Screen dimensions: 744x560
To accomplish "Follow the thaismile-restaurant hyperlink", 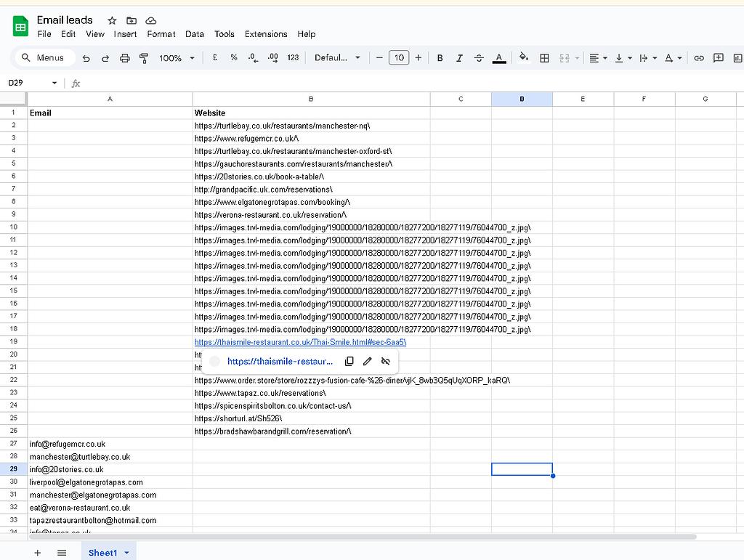I will pos(280,361).
